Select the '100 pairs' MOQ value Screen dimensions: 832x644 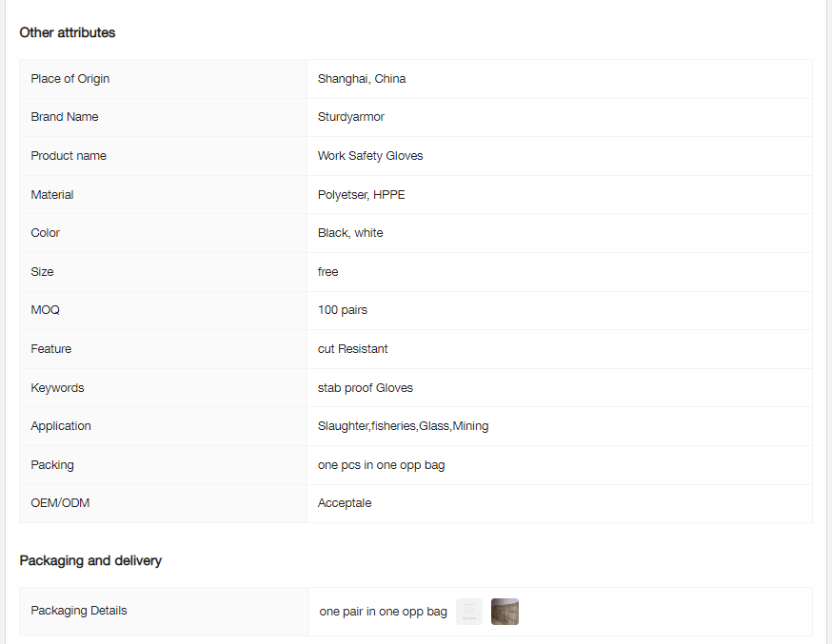point(343,310)
